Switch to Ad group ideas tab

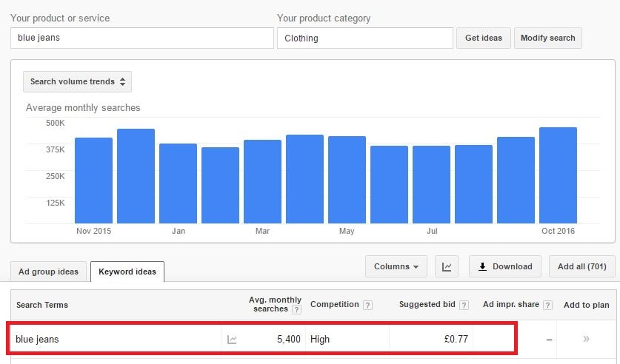click(48, 272)
